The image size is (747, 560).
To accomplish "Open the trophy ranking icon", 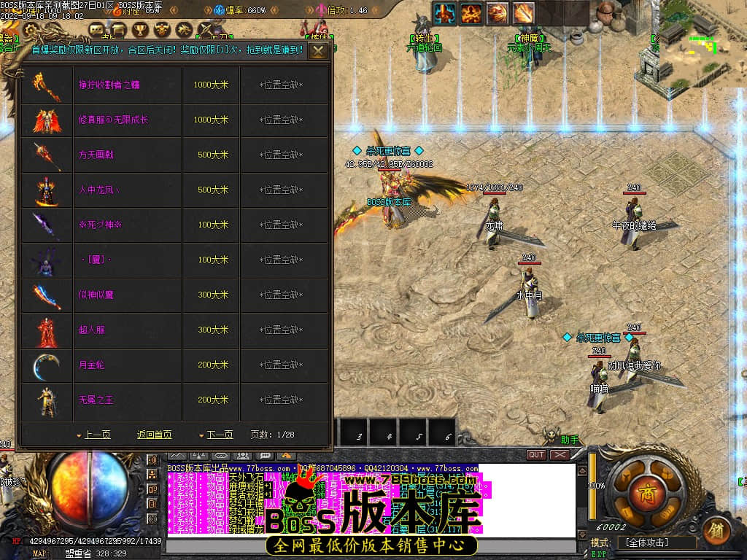I will pyautogui.click(x=140, y=29).
